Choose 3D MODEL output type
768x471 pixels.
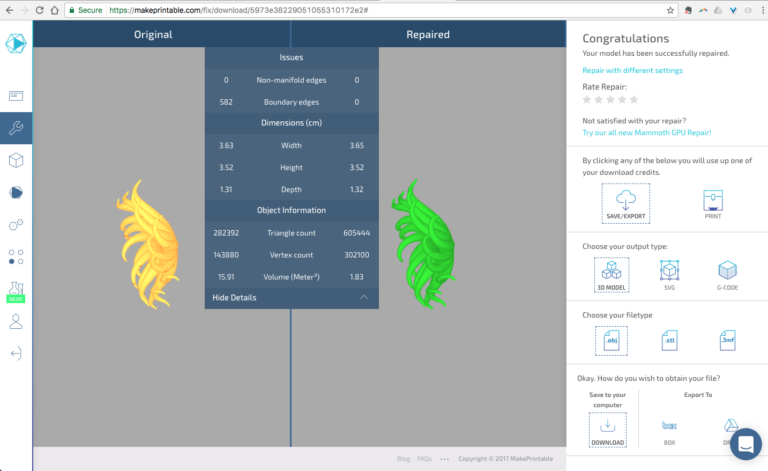(611, 273)
